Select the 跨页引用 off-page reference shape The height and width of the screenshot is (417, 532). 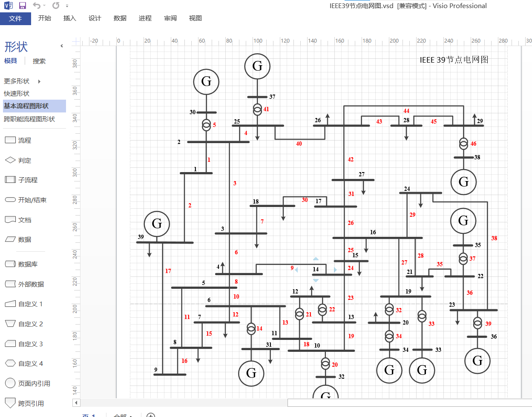tap(24, 403)
